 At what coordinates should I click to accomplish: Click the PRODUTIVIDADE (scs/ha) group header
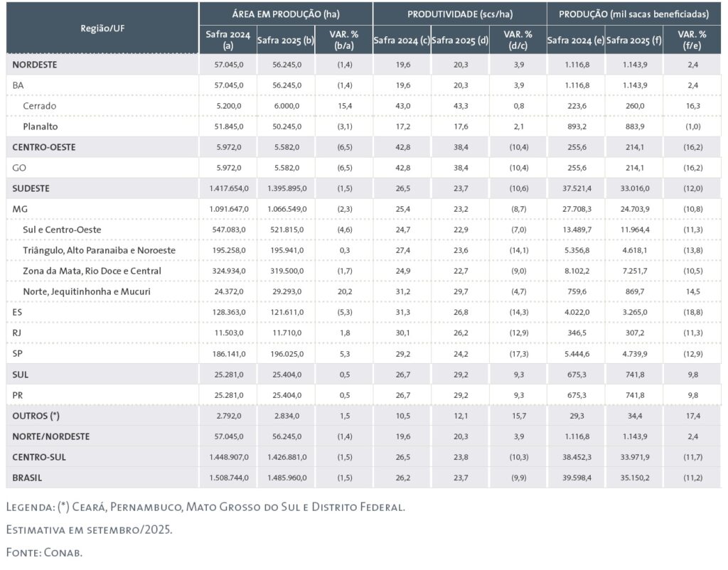click(x=459, y=14)
